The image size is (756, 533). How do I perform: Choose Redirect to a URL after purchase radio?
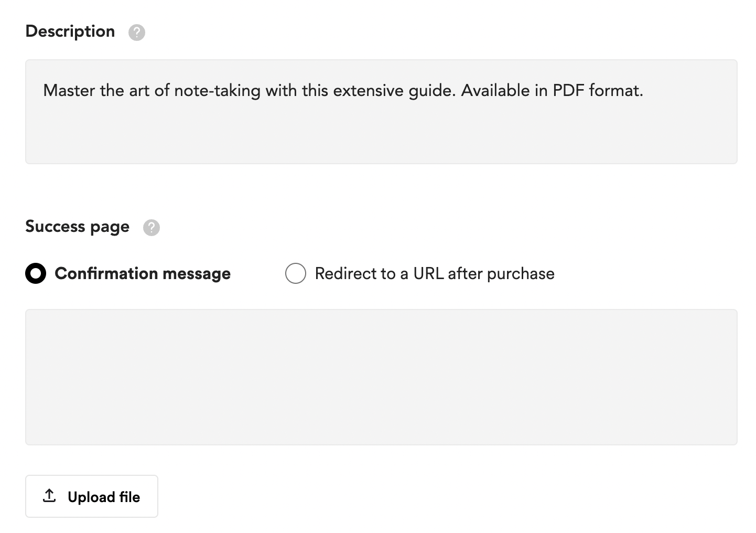tap(296, 273)
